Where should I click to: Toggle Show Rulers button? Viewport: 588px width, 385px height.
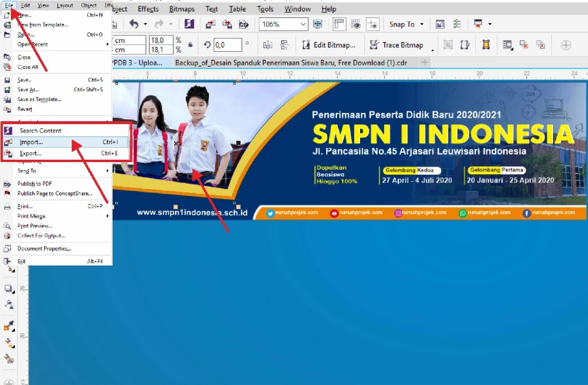[x=339, y=24]
